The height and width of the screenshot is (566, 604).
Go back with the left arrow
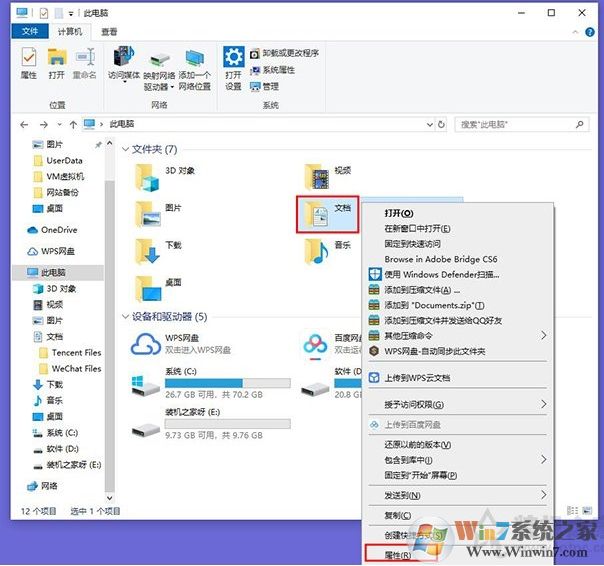click(x=24, y=124)
